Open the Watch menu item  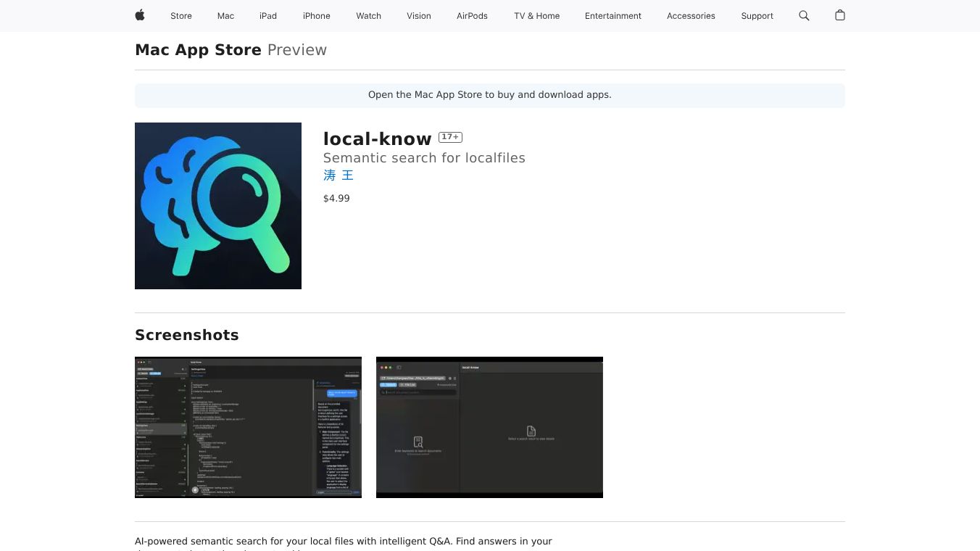click(x=368, y=16)
